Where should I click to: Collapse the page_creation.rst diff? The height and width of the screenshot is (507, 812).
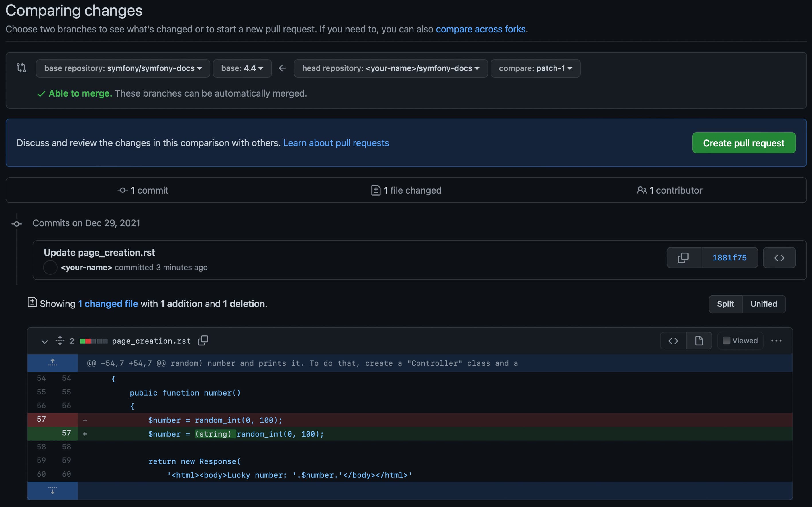(x=45, y=341)
